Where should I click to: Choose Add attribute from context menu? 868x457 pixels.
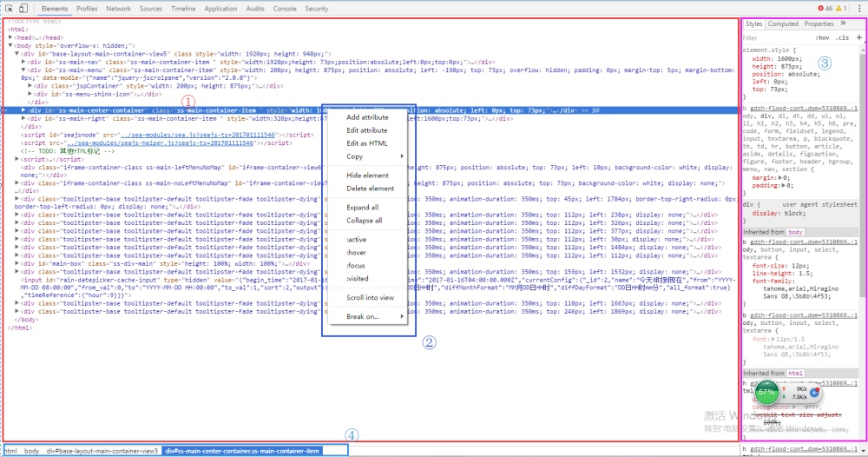pos(368,117)
